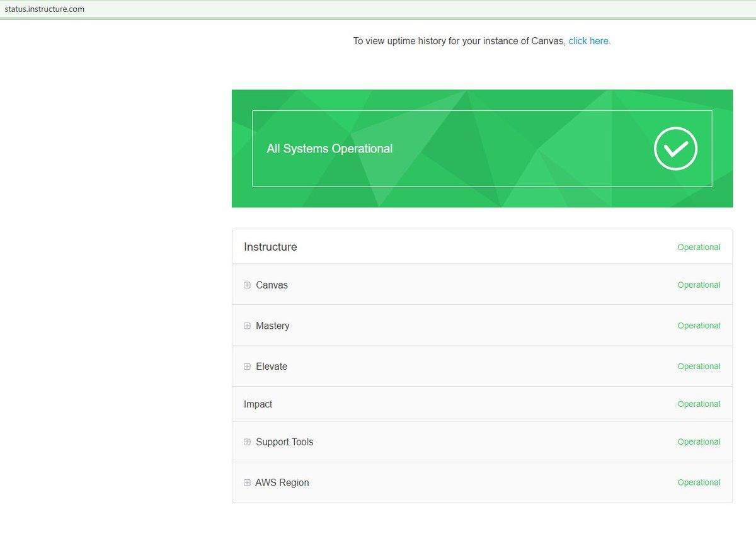Expand the Canvas component group
Viewport: 756px width, 536px height.
(x=247, y=285)
